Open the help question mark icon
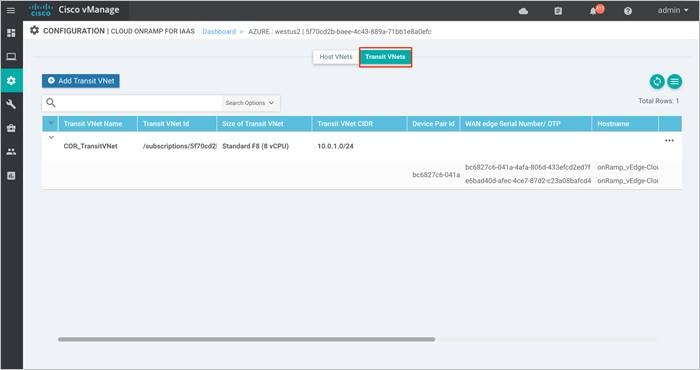Screen dimensions: 700x370 [628, 11]
